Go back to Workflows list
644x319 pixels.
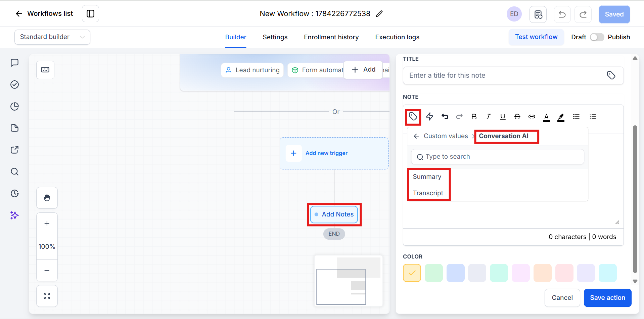pyautogui.click(x=44, y=13)
